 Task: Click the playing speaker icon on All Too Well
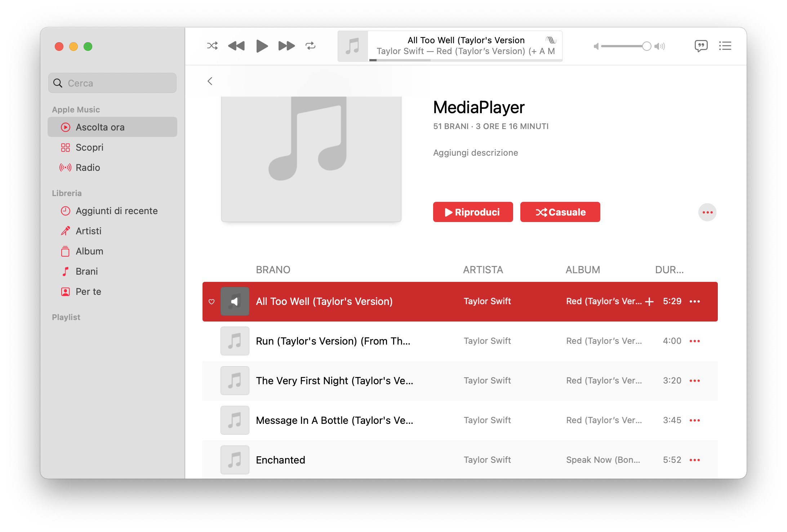coord(235,301)
